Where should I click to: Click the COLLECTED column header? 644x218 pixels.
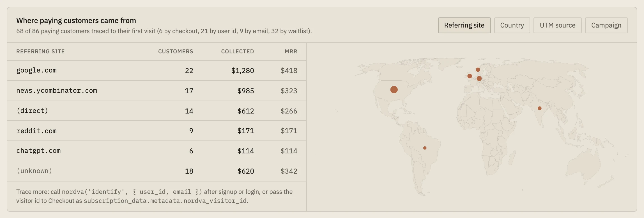click(238, 51)
